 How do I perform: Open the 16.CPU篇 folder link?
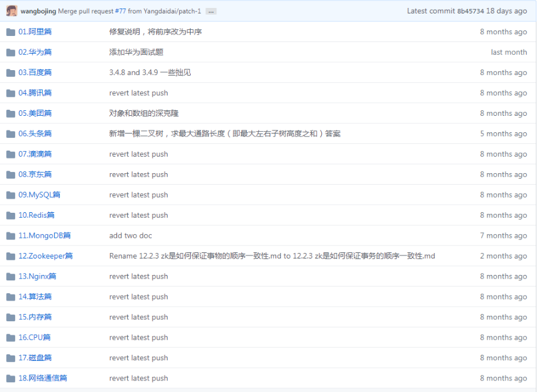[x=35, y=338]
